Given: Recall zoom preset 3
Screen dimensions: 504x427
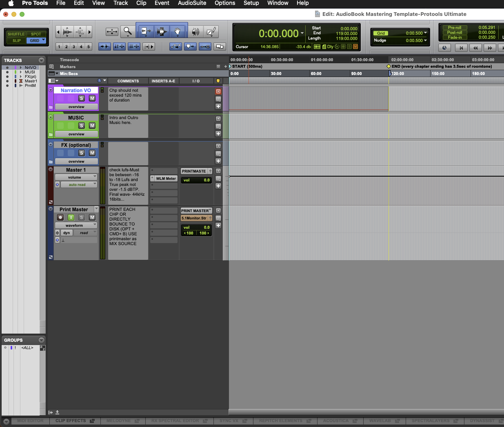Looking at the screenshot, I should coord(74,46).
